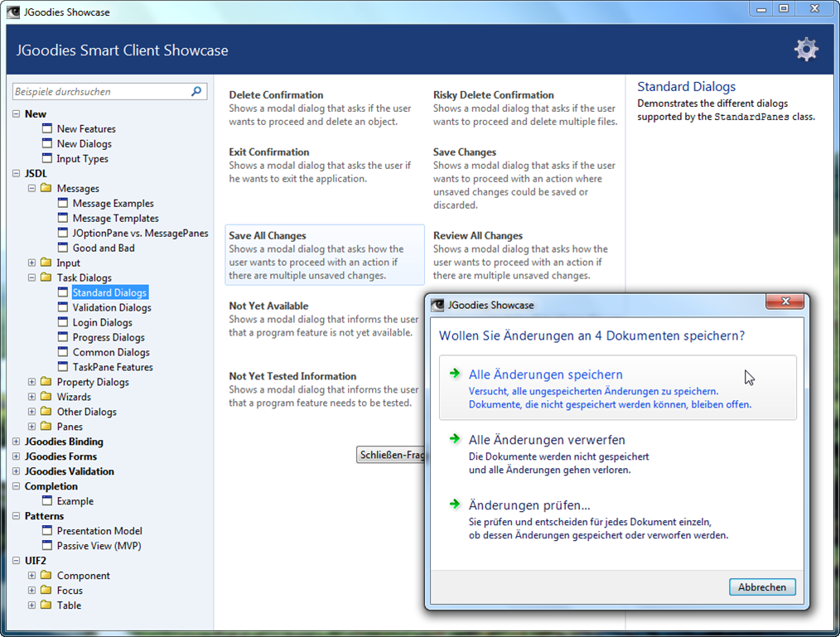Open JOptionPane vs. MessagePanes tree item
This screenshot has height=637, width=840.
tap(140, 233)
